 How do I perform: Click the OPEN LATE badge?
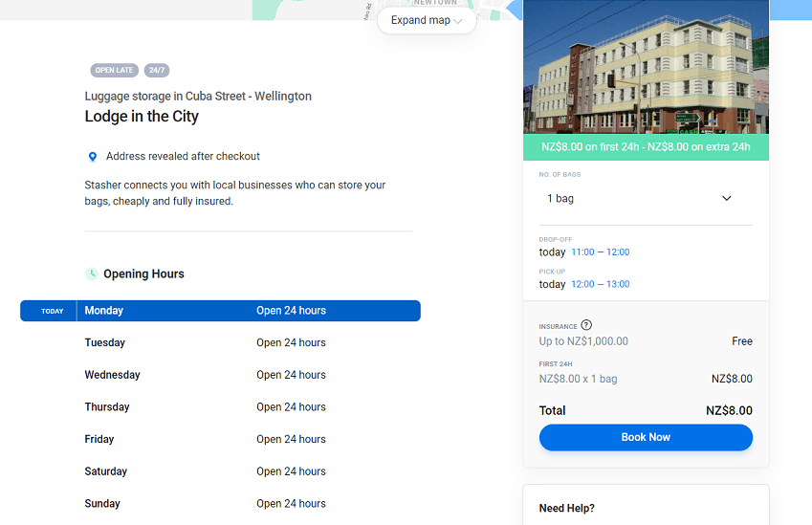(x=114, y=71)
